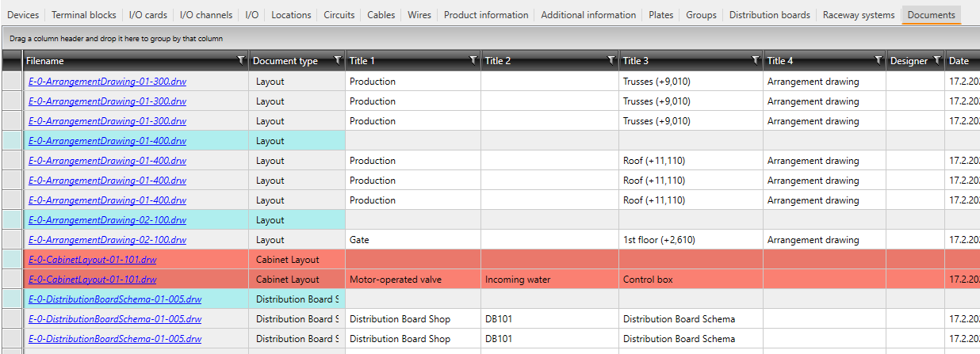Open the file link in the Gate row
The width and height of the screenshot is (980, 354).
[107, 240]
